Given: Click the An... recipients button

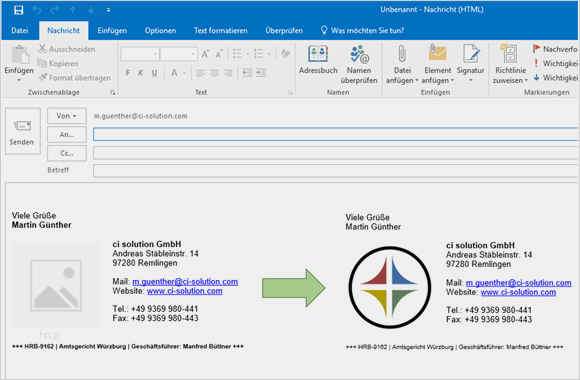Looking at the screenshot, I should pos(67,135).
